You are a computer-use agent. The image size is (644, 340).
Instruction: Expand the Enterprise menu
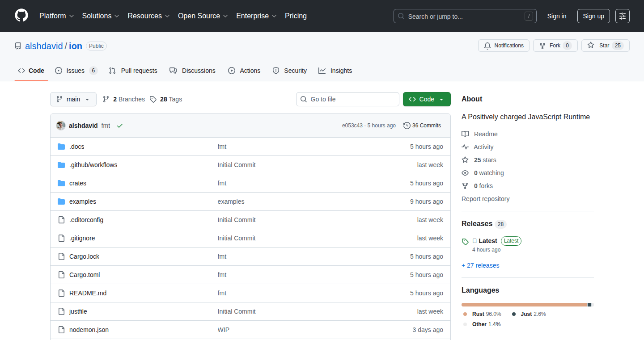256,16
